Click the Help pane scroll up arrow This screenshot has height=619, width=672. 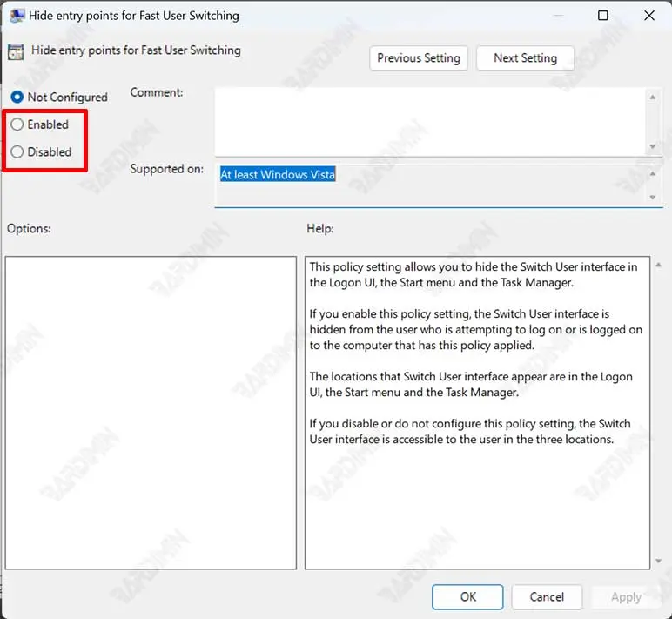coord(658,266)
